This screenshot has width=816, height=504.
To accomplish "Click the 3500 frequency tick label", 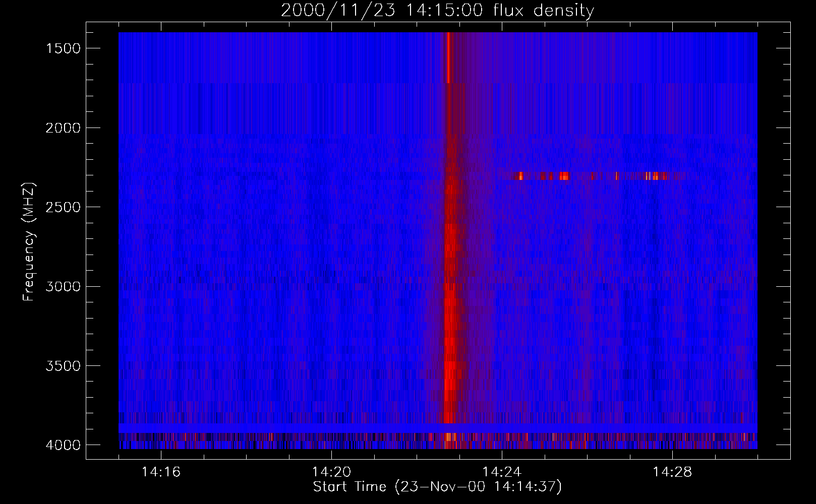I will point(63,366).
